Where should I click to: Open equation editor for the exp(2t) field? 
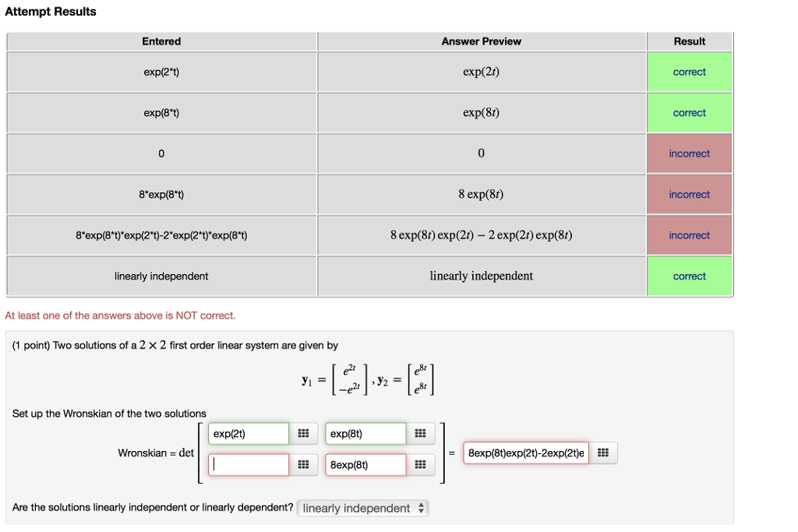tap(304, 433)
